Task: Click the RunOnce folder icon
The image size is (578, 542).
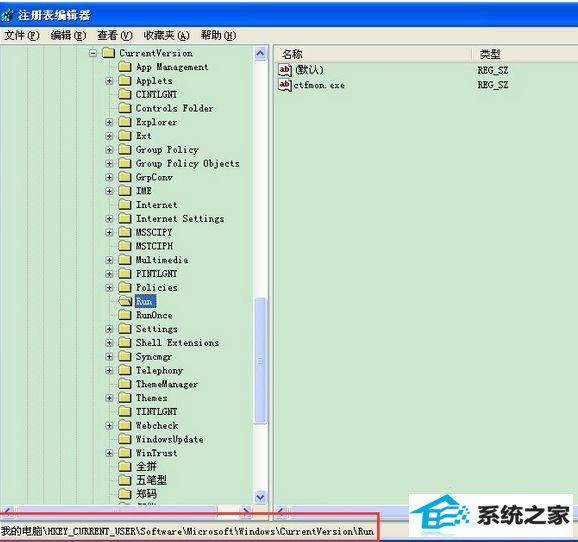Action: coord(125,315)
